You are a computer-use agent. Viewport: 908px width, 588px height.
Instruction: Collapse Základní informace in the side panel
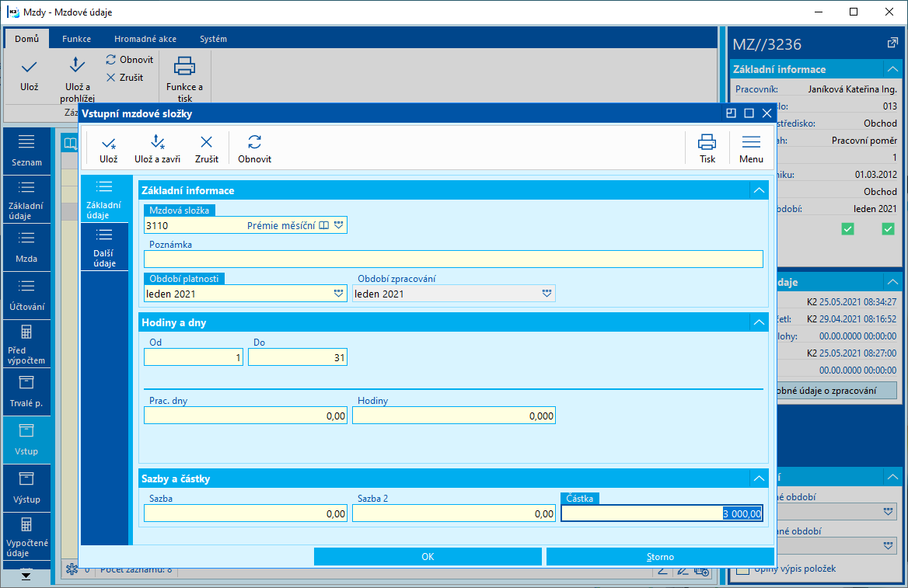(x=892, y=69)
